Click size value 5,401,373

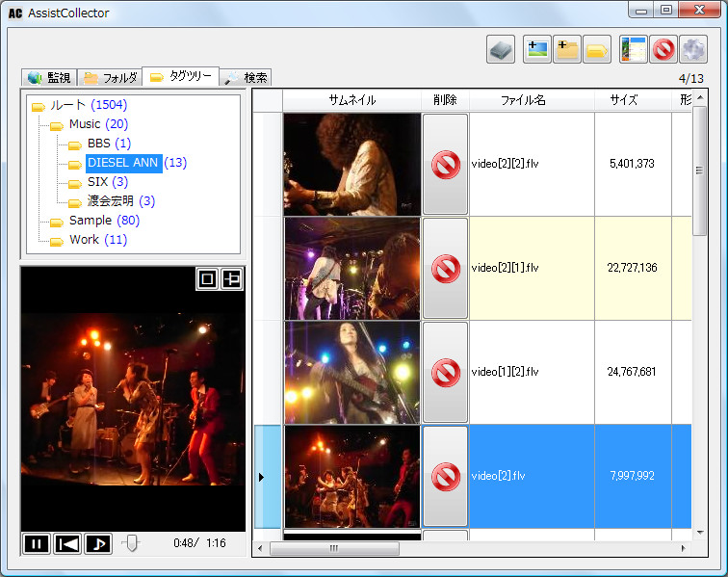pos(632,164)
